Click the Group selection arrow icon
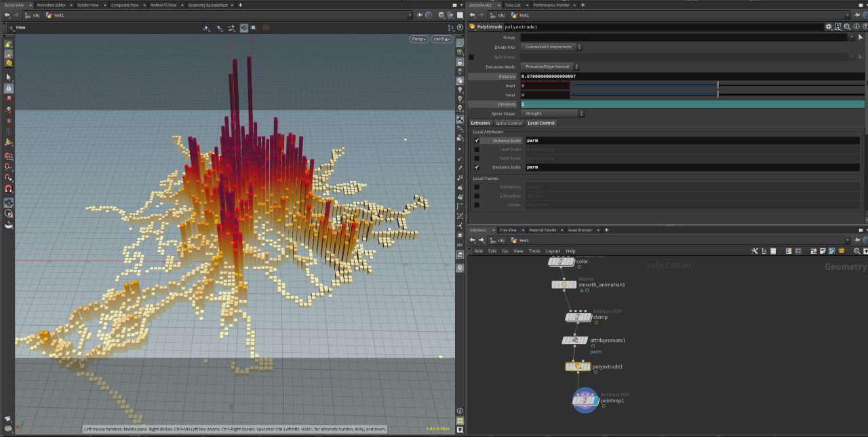Viewport: 868px width, 437px height. point(861,37)
